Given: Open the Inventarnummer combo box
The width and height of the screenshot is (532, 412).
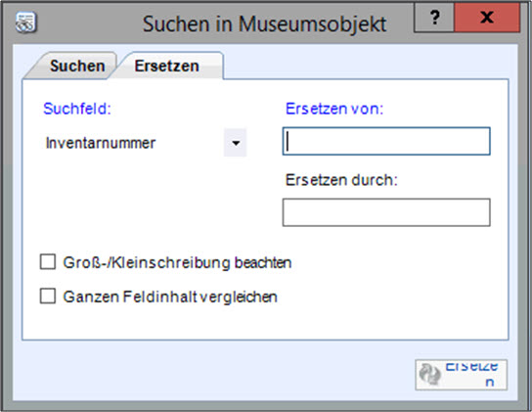Looking at the screenshot, I should (x=145, y=143).
